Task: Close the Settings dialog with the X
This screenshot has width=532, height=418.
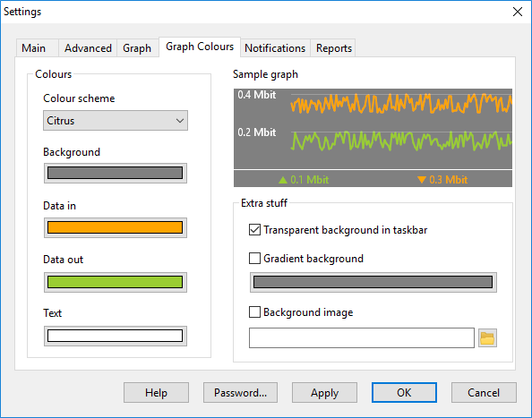Action: (x=518, y=12)
